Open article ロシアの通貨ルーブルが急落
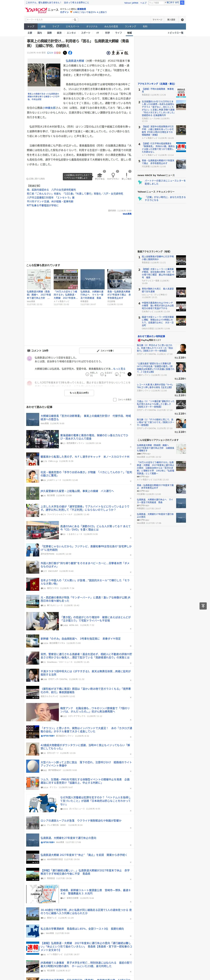Image resolution: width=210 pixels, height=980 pixels. pos(81,820)
